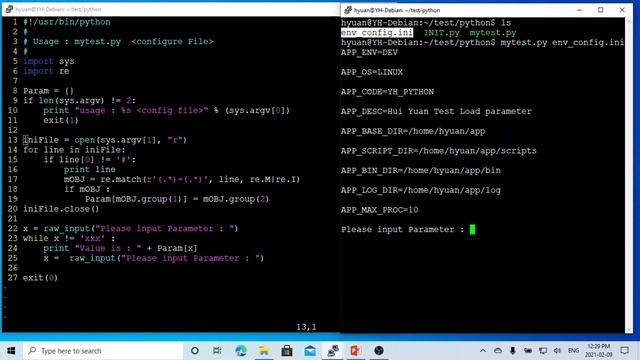
Task: Click the APP_SCRIPT_DIR output line
Action: (x=439, y=151)
